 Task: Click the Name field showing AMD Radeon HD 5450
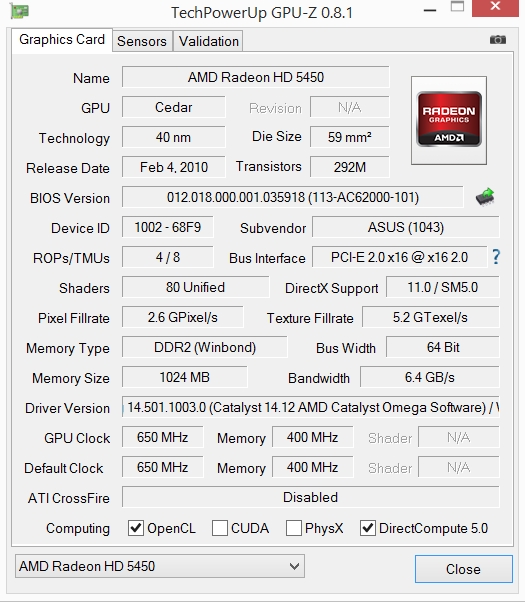[x=256, y=77]
